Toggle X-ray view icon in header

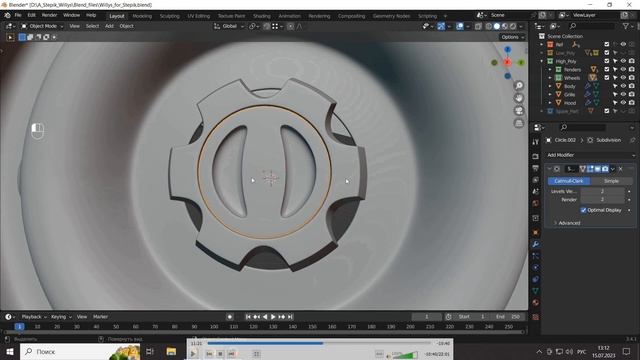click(478, 26)
